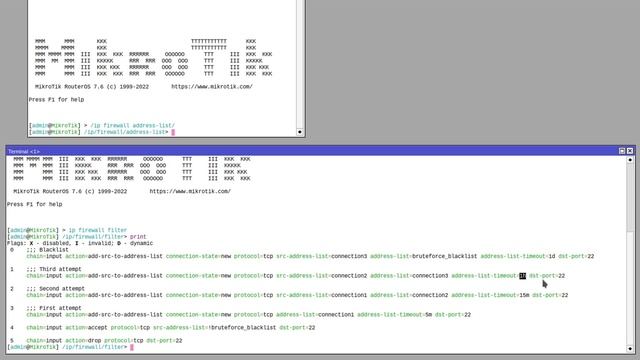The width and height of the screenshot is (640, 360).
Task: Click highlighted timeout value in rule 1
Action: coord(522,276)
